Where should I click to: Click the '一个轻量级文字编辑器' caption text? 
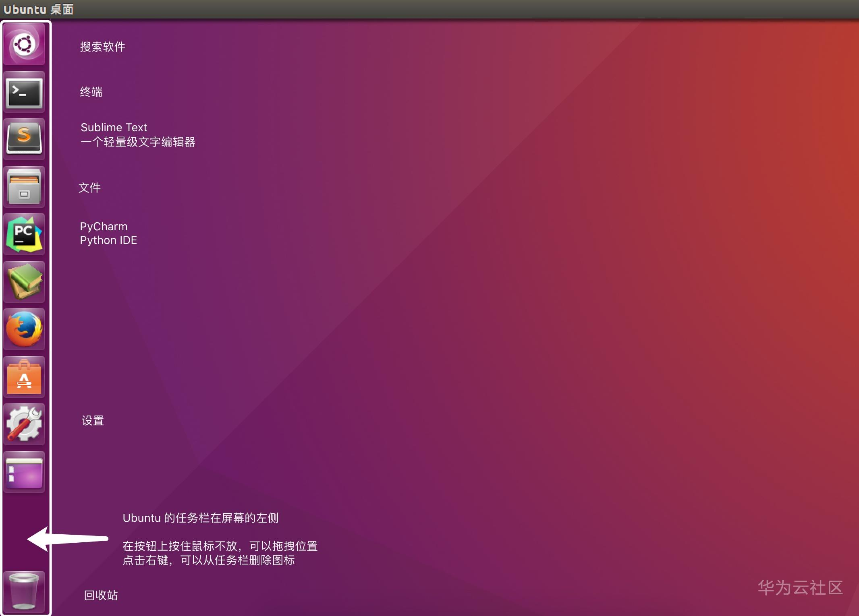138,142
